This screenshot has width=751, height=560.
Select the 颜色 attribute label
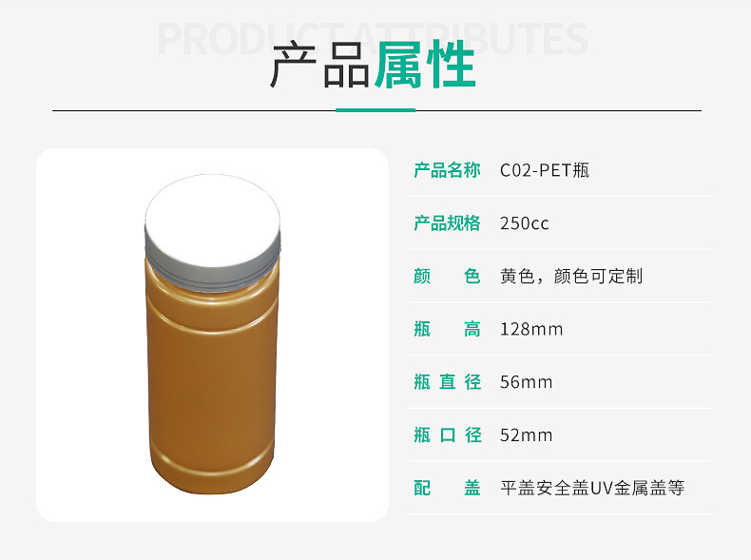[447, 277]
